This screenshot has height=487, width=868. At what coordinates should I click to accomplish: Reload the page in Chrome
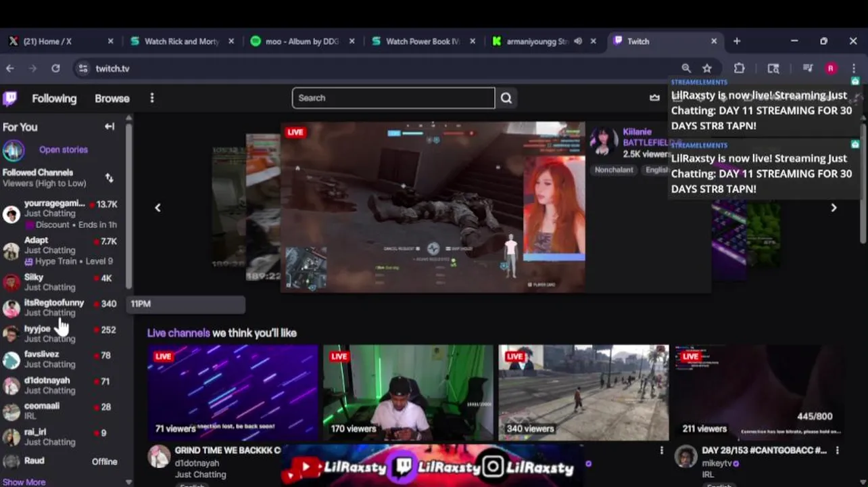(x=55, y=68)
